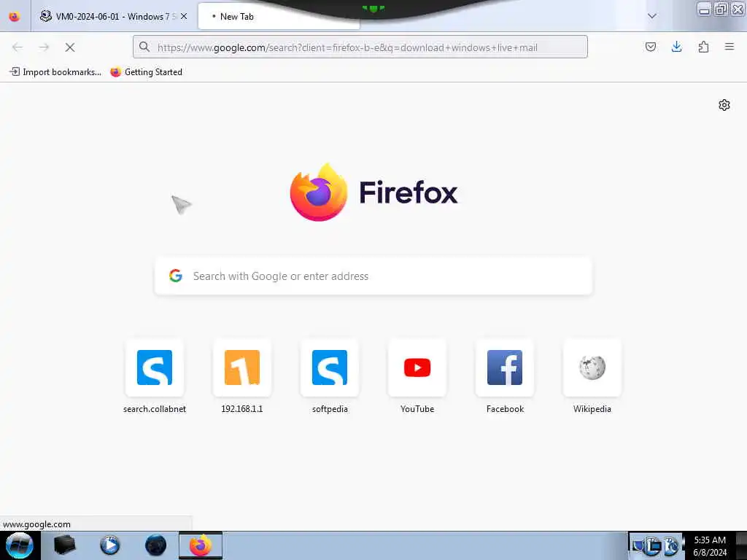Open the softpedia shortcut tile
Screen dimensions: 747x560
(x=330, y=367)
